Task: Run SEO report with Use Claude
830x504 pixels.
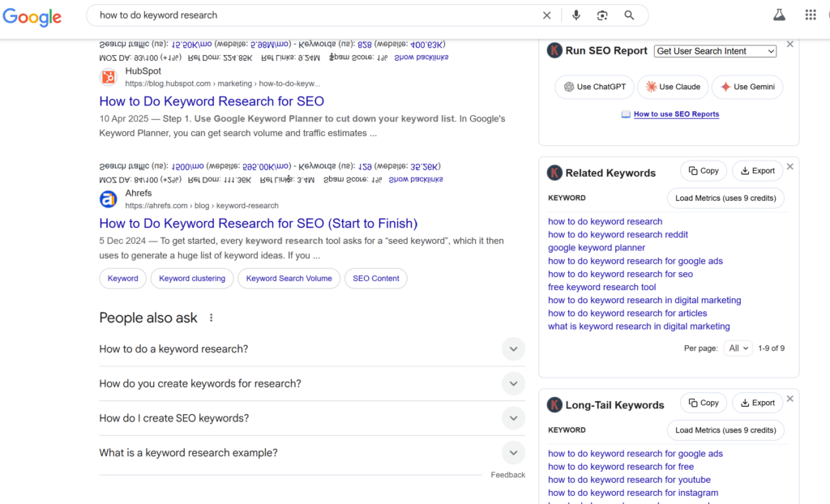Action: point(673,87)
